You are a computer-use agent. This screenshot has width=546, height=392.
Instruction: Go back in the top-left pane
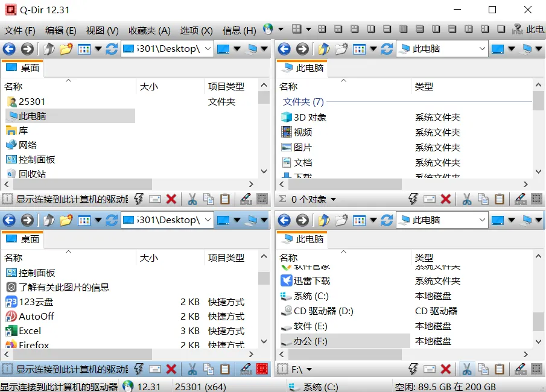coord(10,49)
